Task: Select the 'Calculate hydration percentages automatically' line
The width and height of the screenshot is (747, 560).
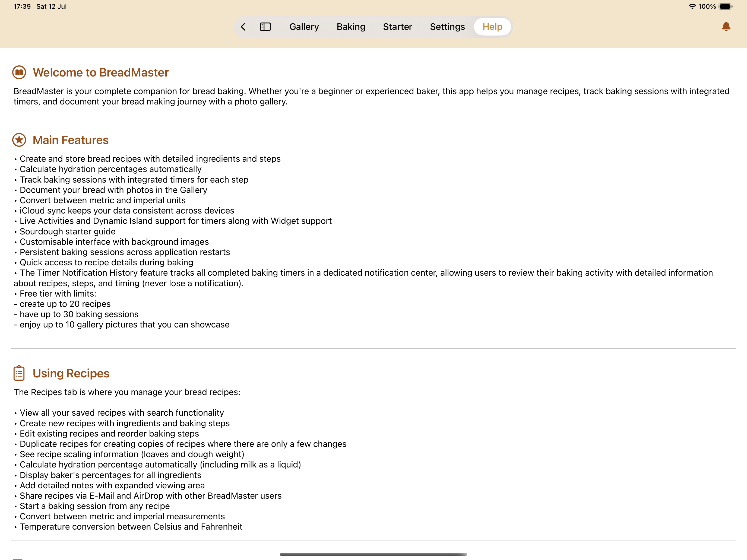Action: click(108, 169)
